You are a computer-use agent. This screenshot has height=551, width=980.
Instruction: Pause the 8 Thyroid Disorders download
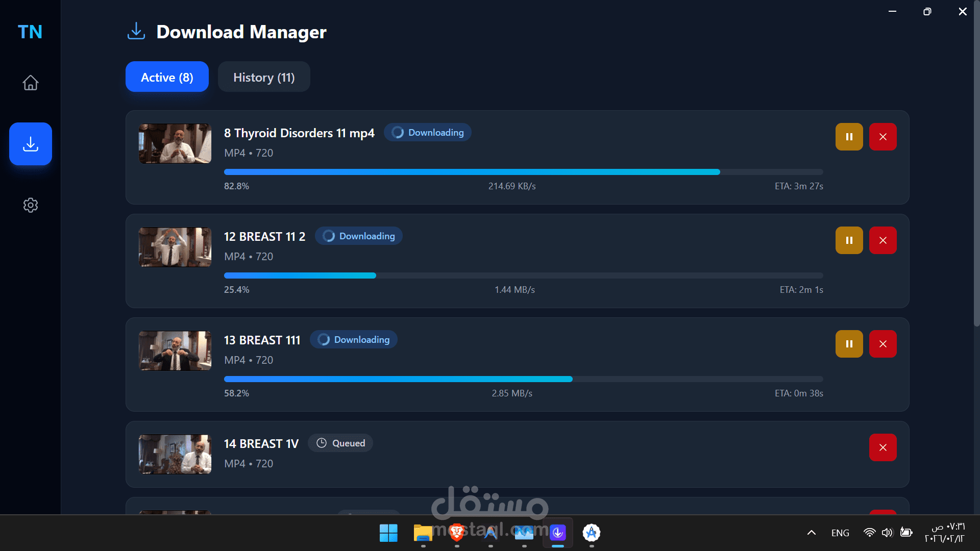(x=849, y=137)
